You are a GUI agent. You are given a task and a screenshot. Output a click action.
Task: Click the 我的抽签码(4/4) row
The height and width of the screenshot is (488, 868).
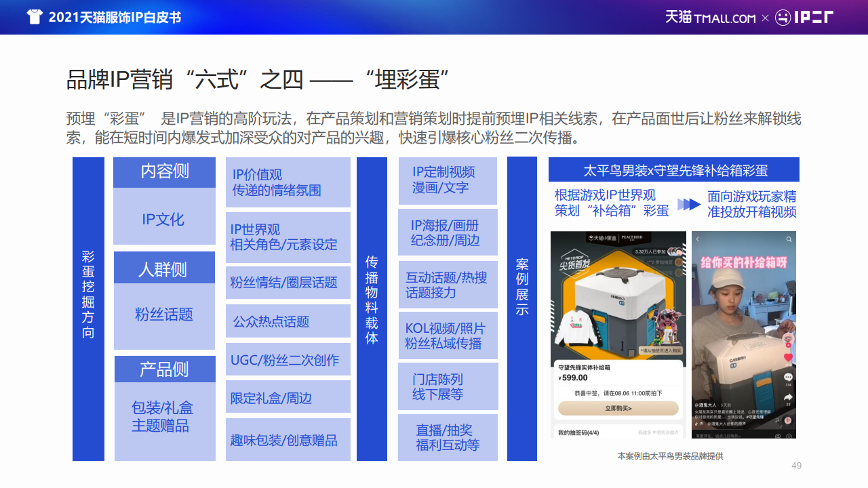[x=618, y=432]
